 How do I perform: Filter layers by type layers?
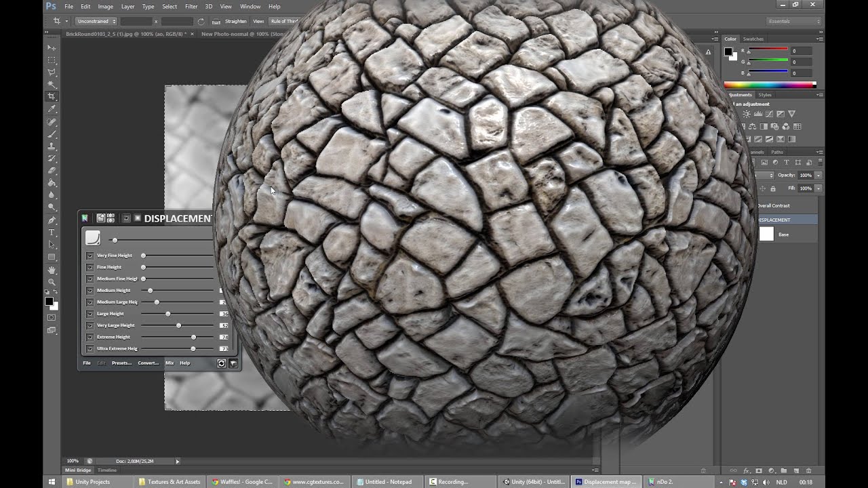(x=787, y=163)
